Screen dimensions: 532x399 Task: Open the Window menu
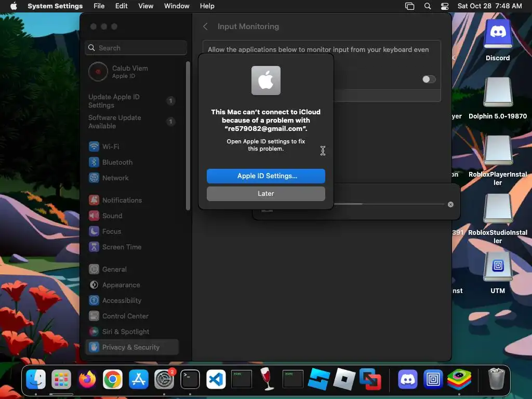(177, 6)
